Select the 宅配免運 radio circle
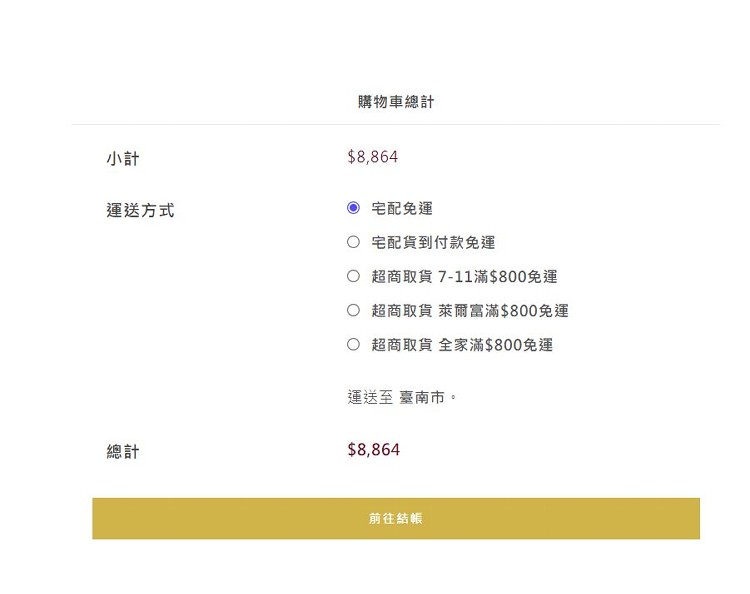Screen dimensions: 750x594 353,208
